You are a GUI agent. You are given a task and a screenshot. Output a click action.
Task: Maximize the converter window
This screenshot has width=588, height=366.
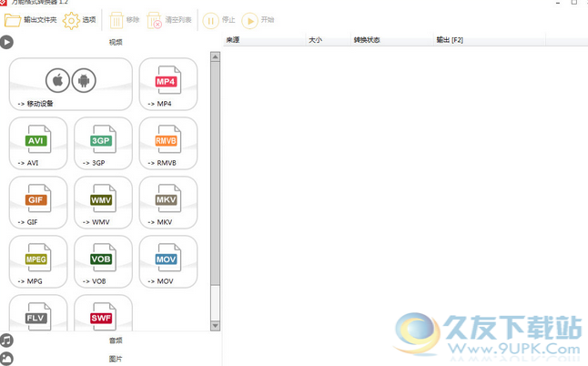(x=574, y=2)
